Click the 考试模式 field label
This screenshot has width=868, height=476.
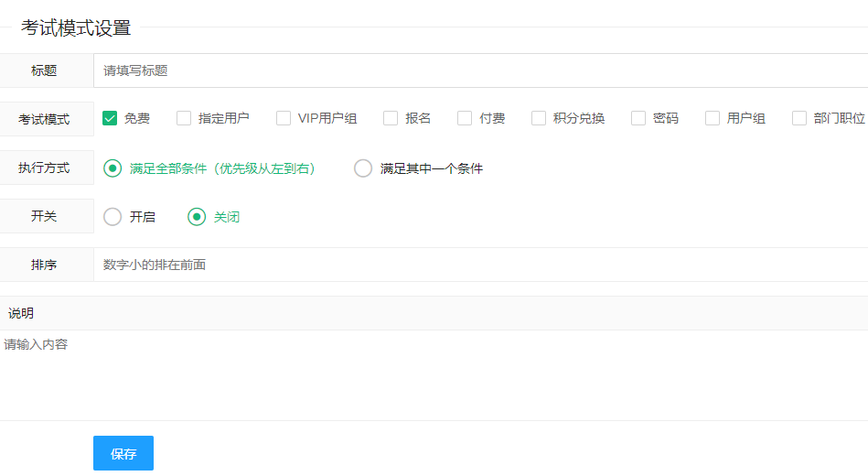click(x=44, y=119)
